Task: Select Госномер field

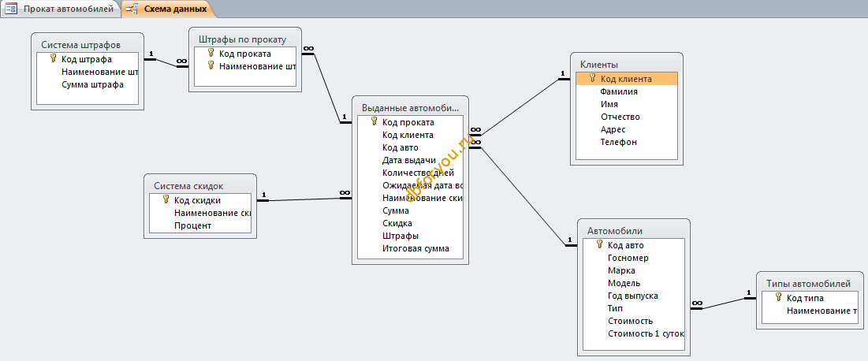Action: pos(634,258)
